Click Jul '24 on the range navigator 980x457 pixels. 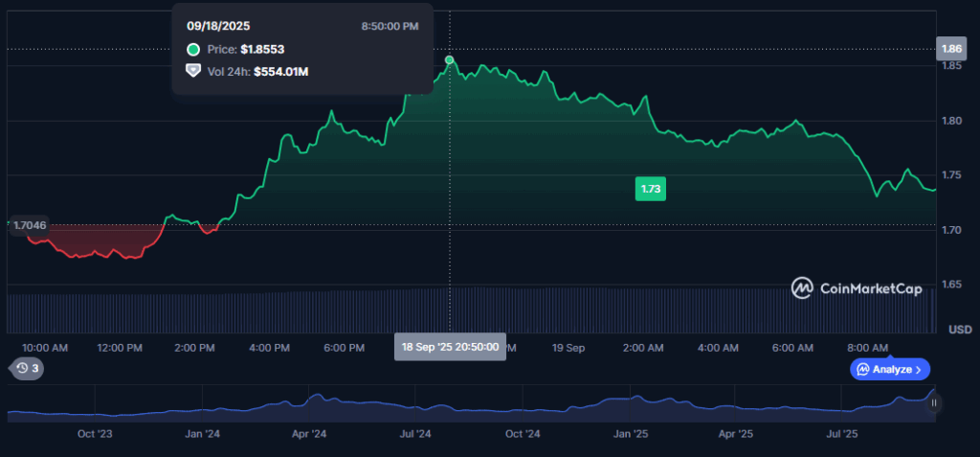point(415,434)
